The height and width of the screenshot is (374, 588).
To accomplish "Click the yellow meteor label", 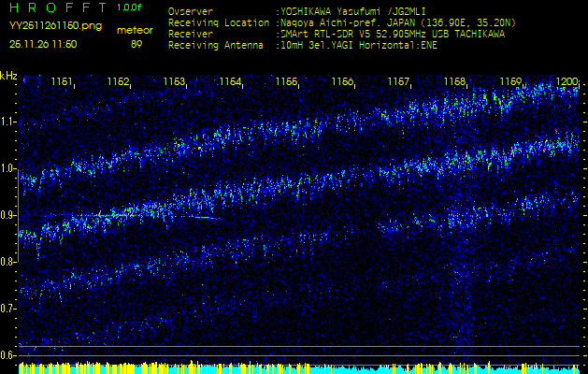I will [135, 30].
